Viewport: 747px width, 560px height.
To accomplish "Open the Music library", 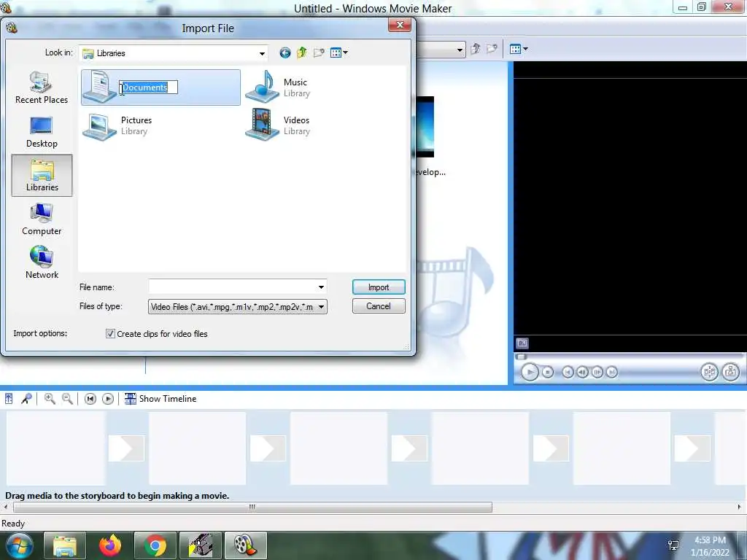I will [x=279, y=87].
